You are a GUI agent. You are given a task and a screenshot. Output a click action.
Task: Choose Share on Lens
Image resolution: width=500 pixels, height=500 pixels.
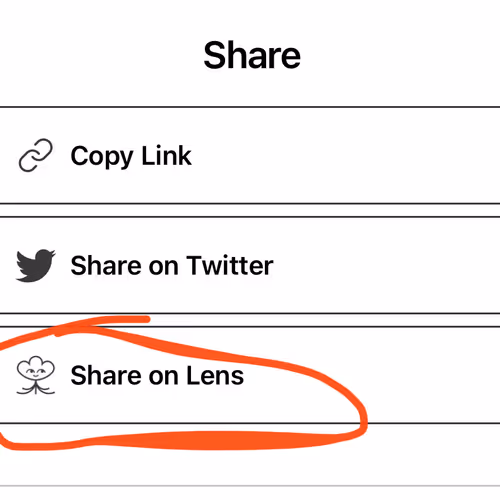[250, 375]
